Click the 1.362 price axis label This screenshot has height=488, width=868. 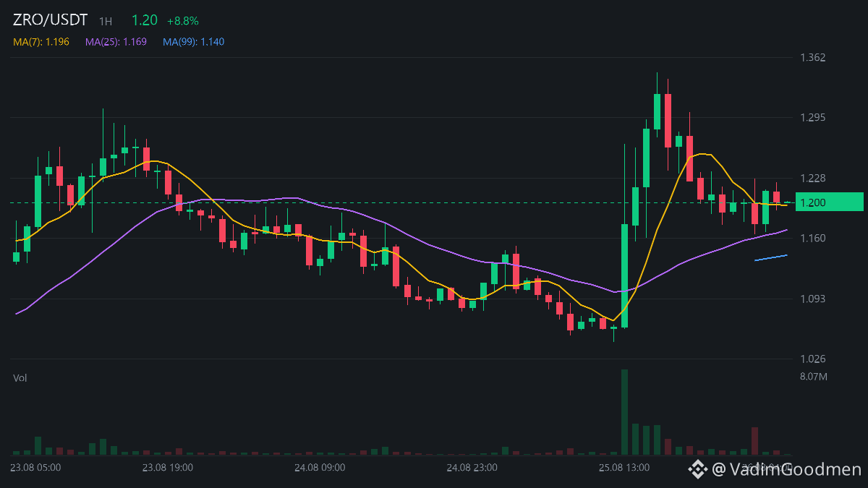[813, 57]
